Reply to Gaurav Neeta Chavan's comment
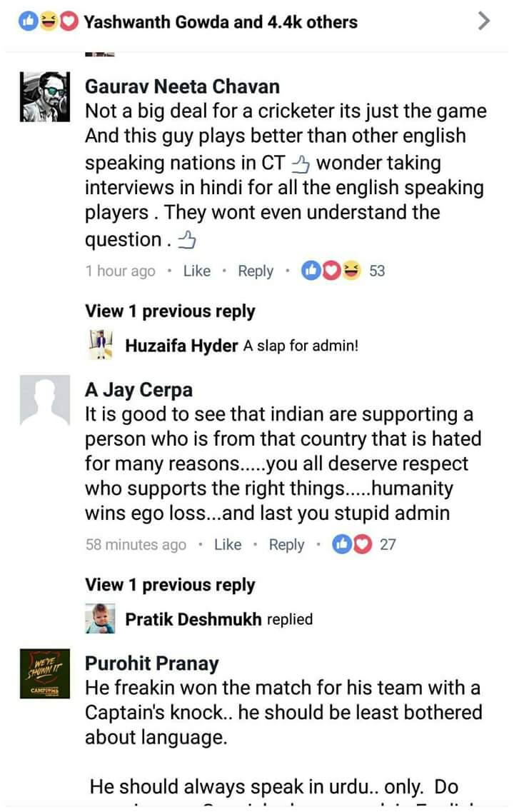Viewport: 514px width, 812px height. click(255, 271)
